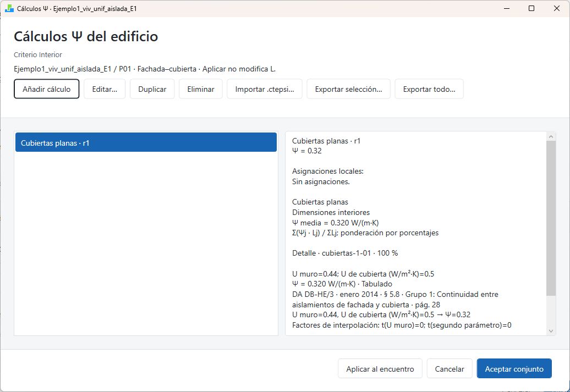
Task: Click the application icon in the title bar
Action: tap(9, 8)
